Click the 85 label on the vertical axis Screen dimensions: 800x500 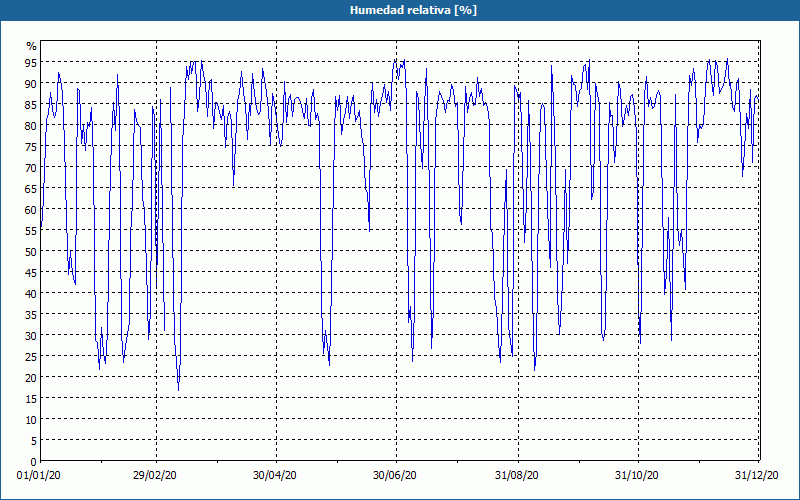coord(31,105)
